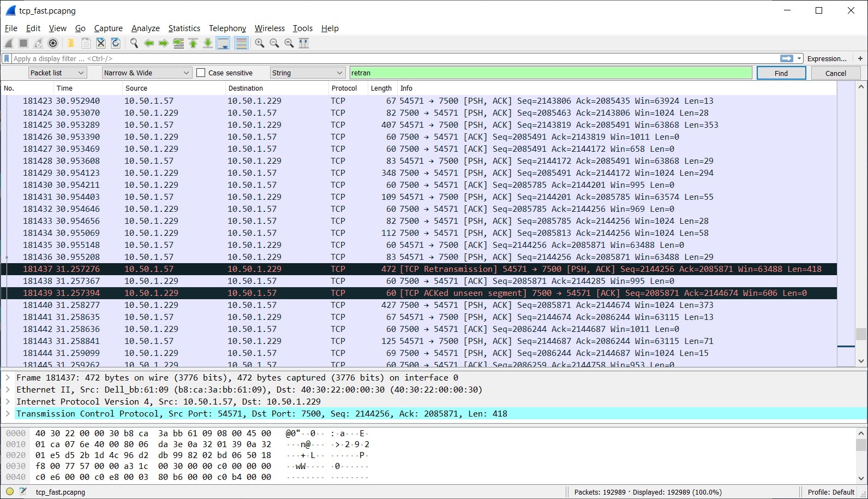
Task: Click the Go to specified packet icon
Action: click(178, 43)
